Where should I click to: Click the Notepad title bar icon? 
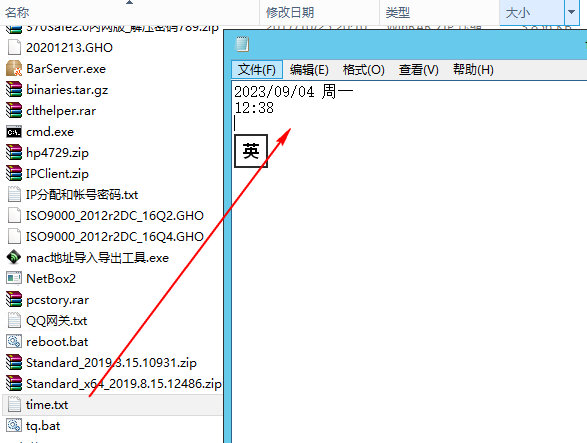(x=242, y=44)
